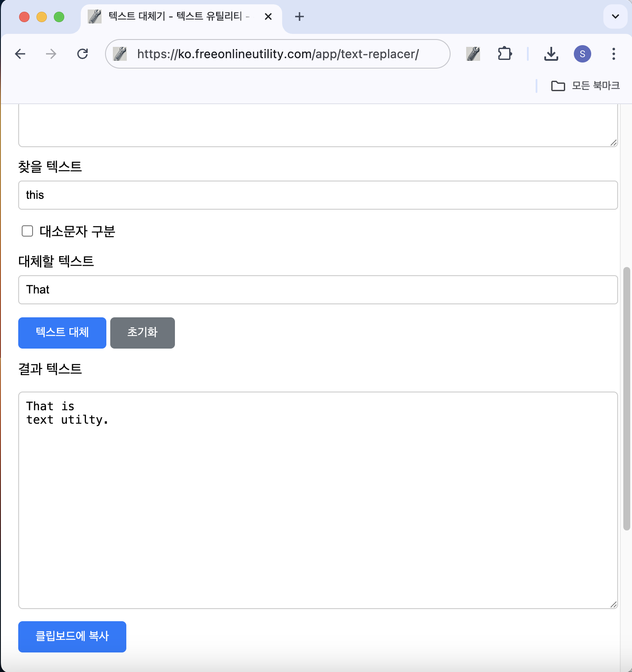Click the page vertical scrollbar
This screenshot has width=632, height=672.
pos(626,399)
